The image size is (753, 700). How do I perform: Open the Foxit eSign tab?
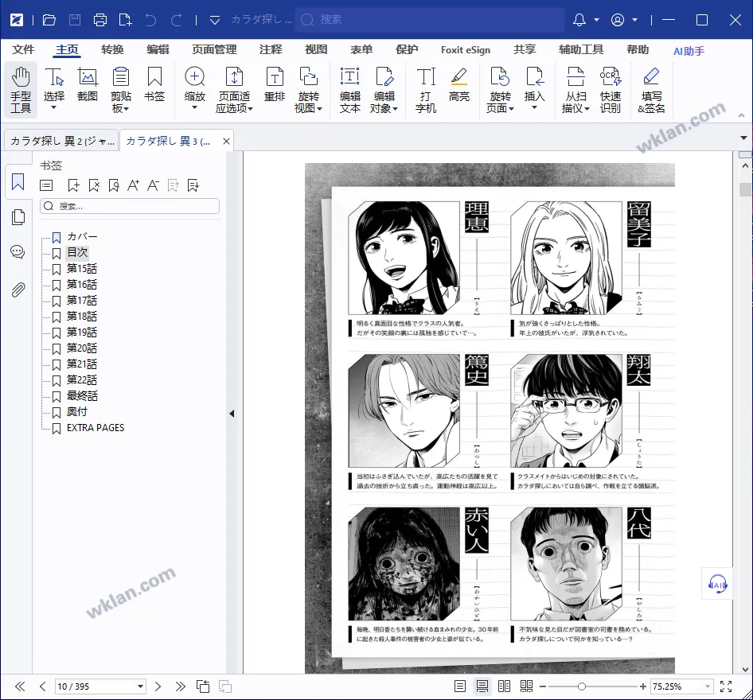pos(466,50)
